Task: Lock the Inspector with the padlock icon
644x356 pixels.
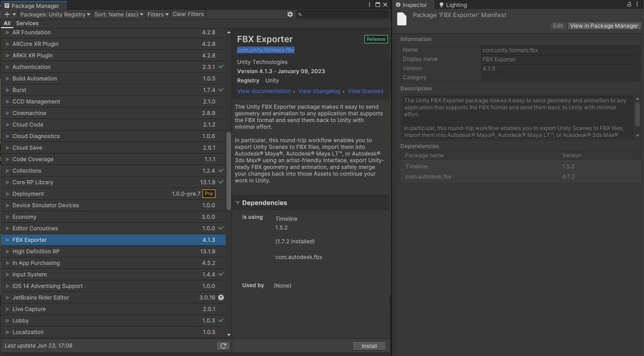Action: pos(629,5)
